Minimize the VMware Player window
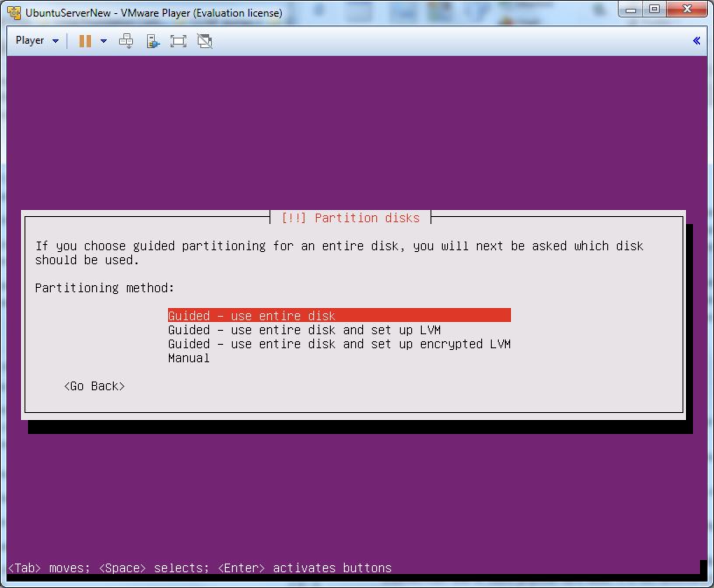This screenshot has height=588, width=714. coord(633,10)
